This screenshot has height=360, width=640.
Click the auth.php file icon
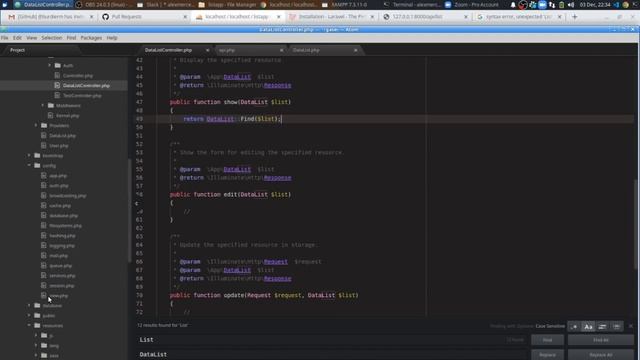(x=44, y=185)
